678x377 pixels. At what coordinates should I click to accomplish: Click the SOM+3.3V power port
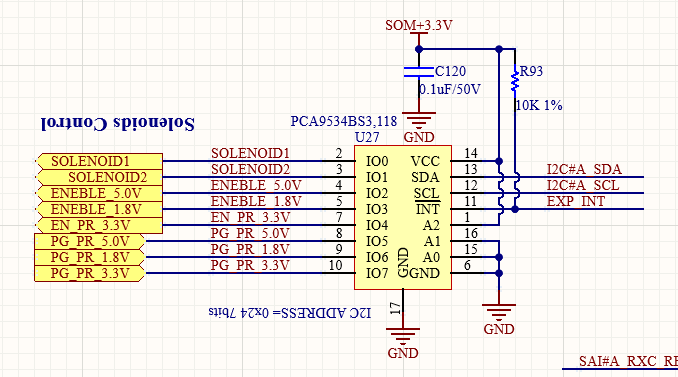coord(419,26)
